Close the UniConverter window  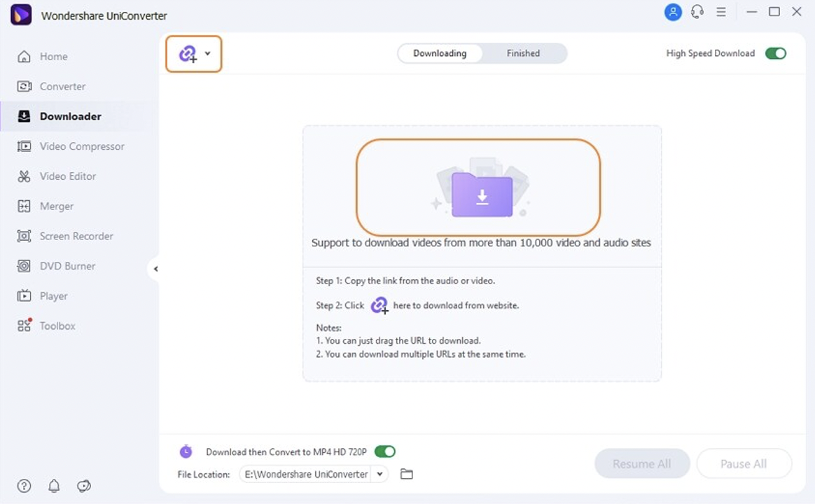tap(796, 11)
